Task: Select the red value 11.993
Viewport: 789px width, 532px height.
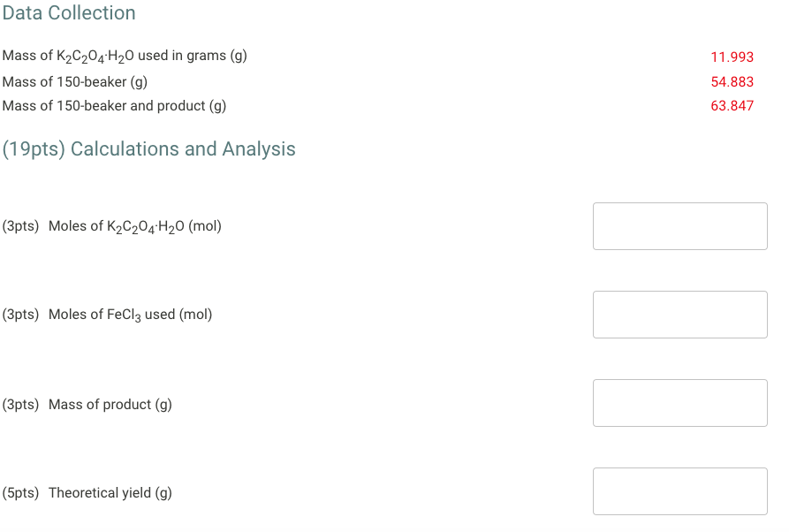Action: click(732, 57)
